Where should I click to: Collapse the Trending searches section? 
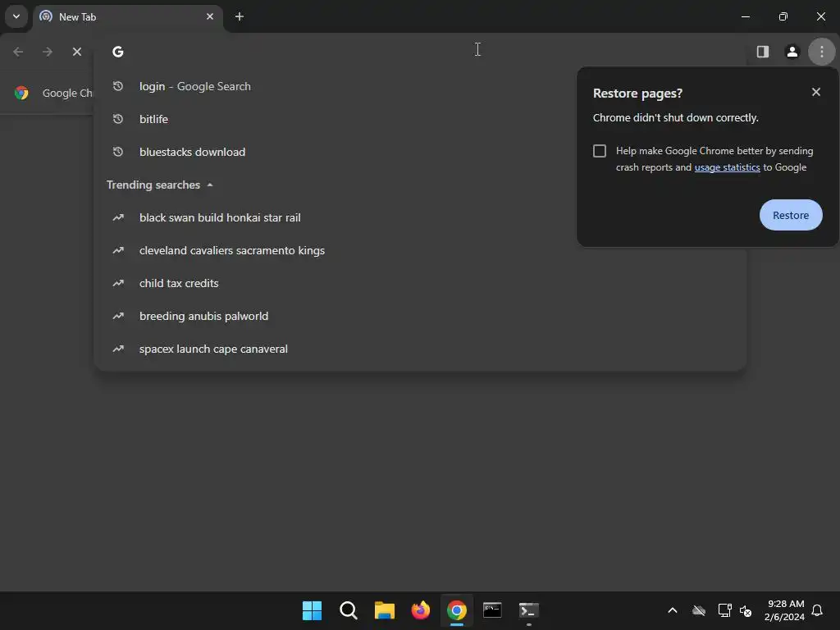(x=210, y=185)
